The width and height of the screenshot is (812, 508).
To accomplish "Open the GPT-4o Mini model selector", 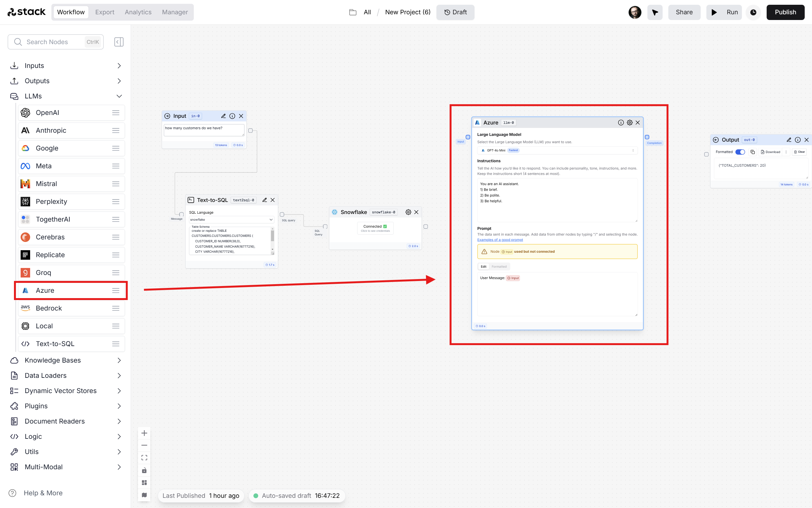I will click(557, 150).
